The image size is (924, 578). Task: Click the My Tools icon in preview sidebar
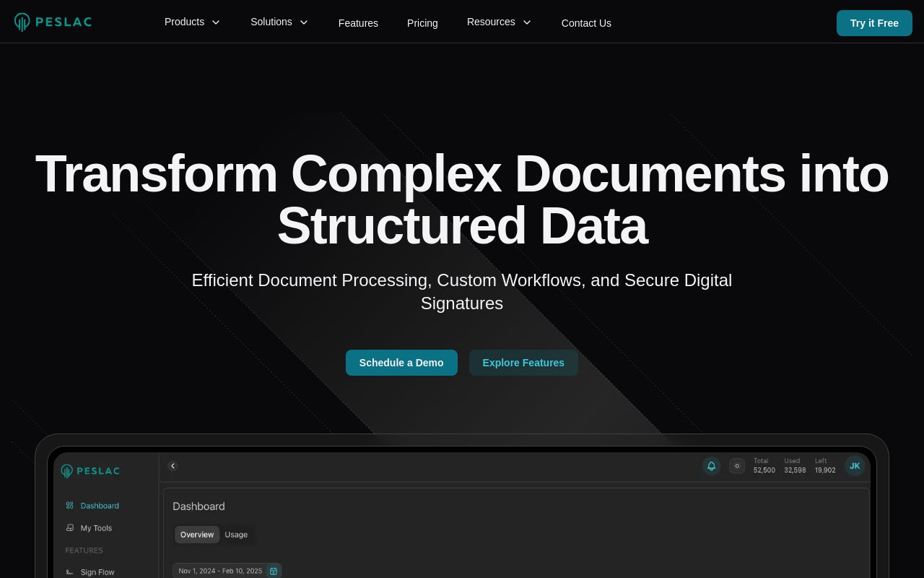pos(70,528)
